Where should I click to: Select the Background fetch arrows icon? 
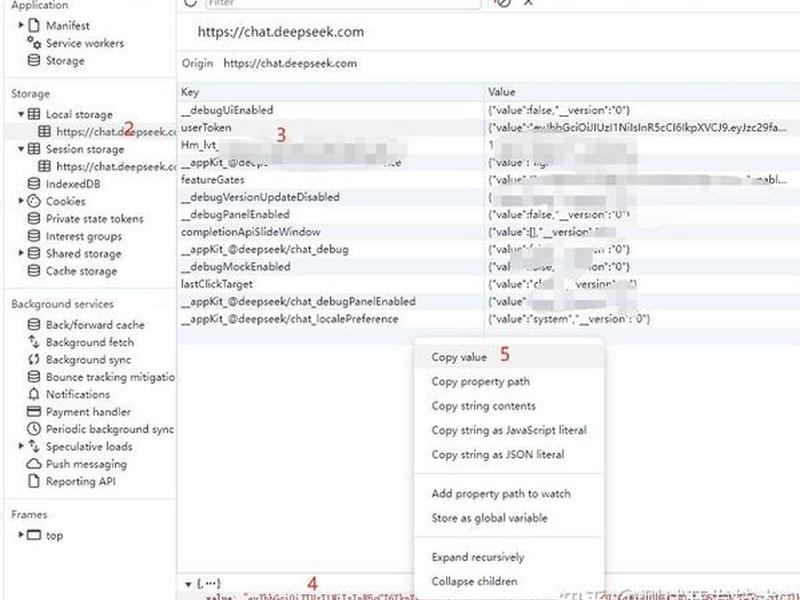(34, 342)
